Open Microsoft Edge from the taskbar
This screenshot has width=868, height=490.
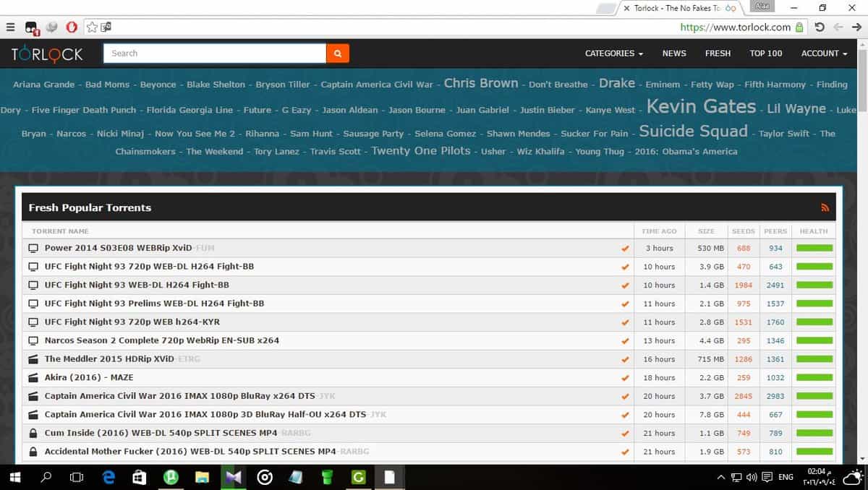109,477
